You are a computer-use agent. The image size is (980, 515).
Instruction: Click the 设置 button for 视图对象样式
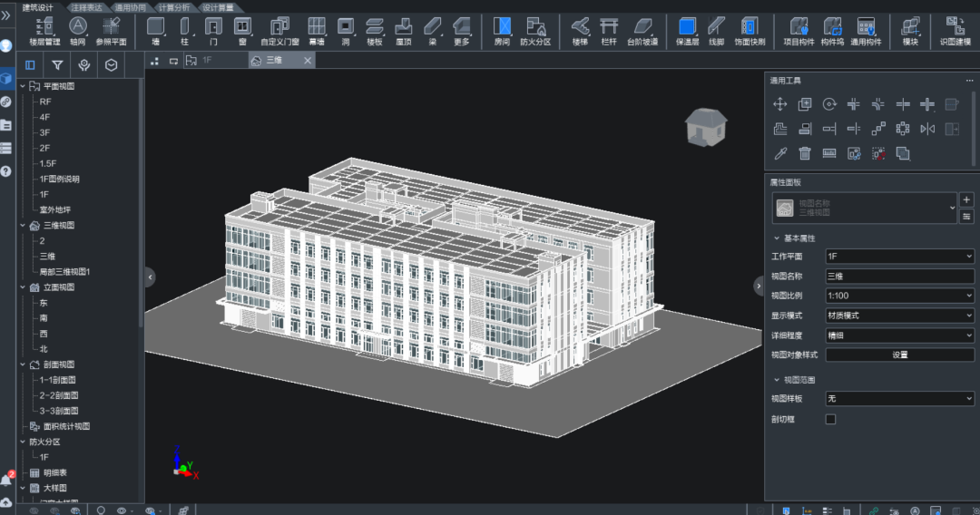pos(900,355)
